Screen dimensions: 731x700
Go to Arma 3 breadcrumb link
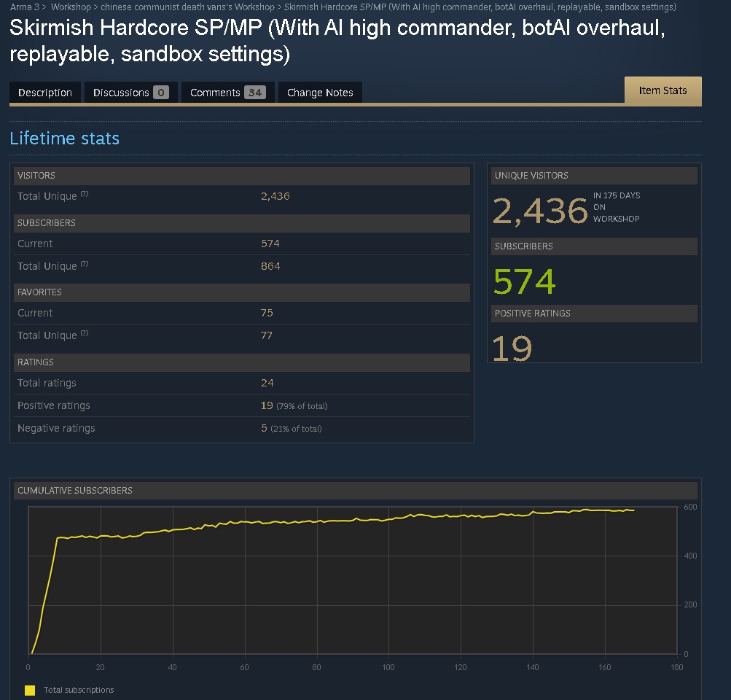[x=25, y=7]
